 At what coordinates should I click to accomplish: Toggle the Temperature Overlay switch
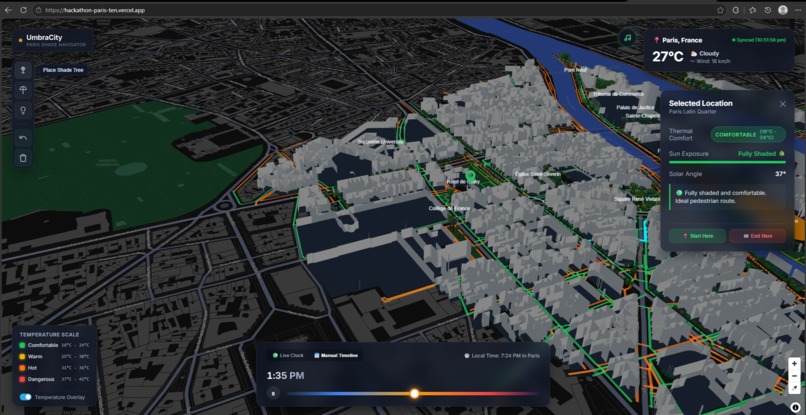pos(25,397)
